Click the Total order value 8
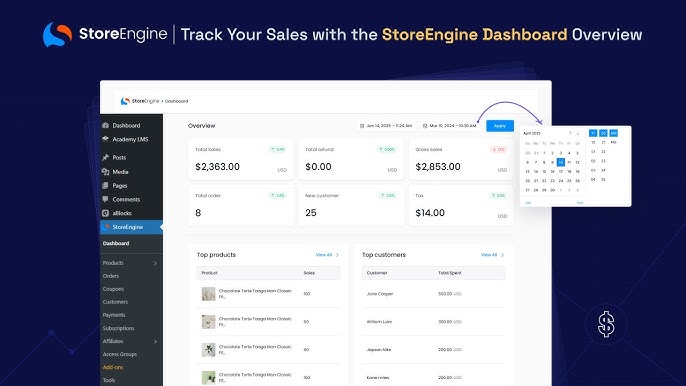Screen dimensions: 686x386 198,213
